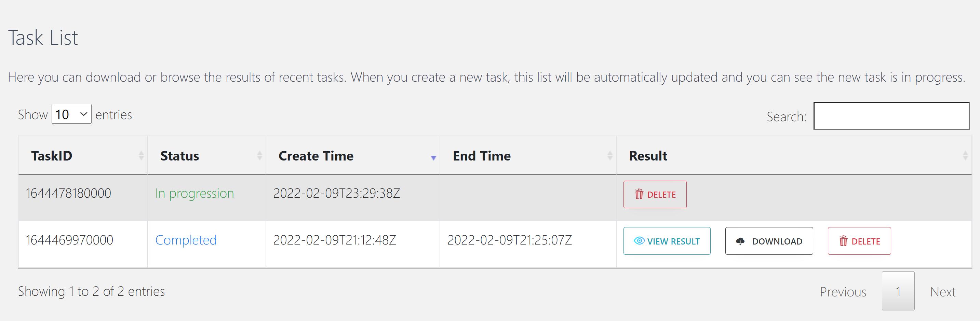Click trash icon for task 1644469970000

click(x=843, y=241)
